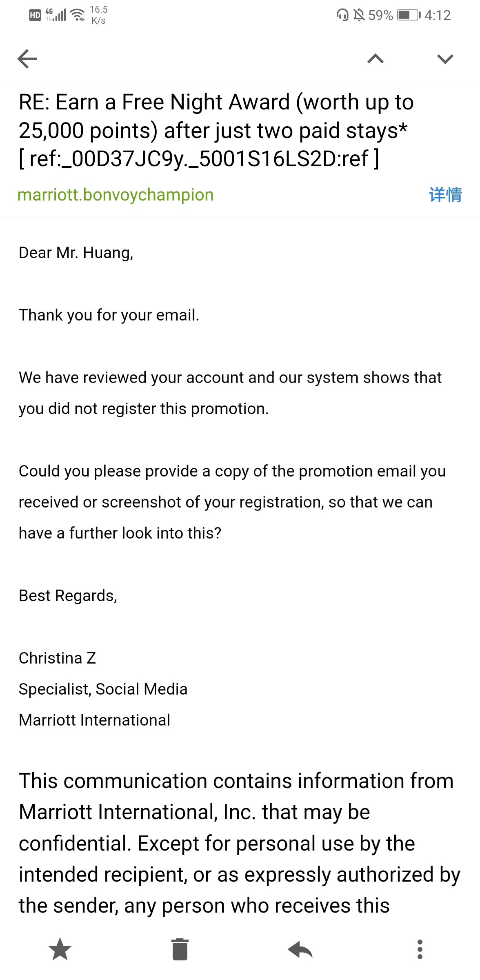
Task: Tap the 4G signal strength icon
Action: click(x=56, y=15)
